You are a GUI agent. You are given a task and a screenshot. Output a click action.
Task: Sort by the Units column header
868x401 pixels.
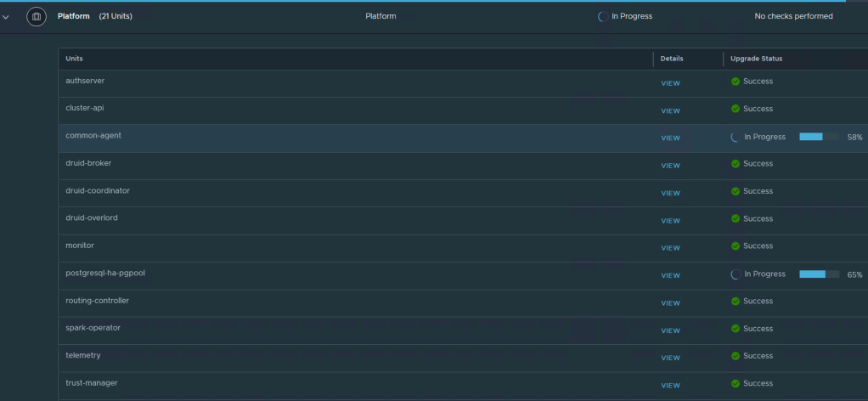pos(75,59)
